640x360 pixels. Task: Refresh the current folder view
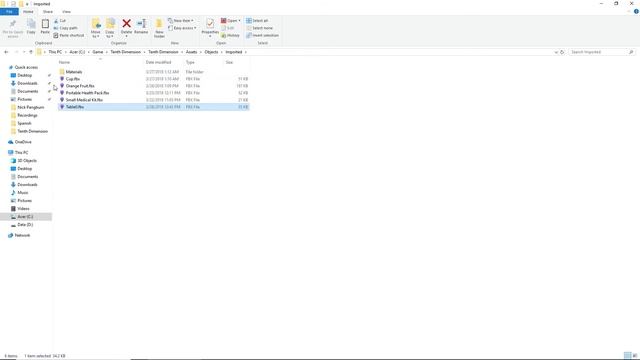point(562,52)
